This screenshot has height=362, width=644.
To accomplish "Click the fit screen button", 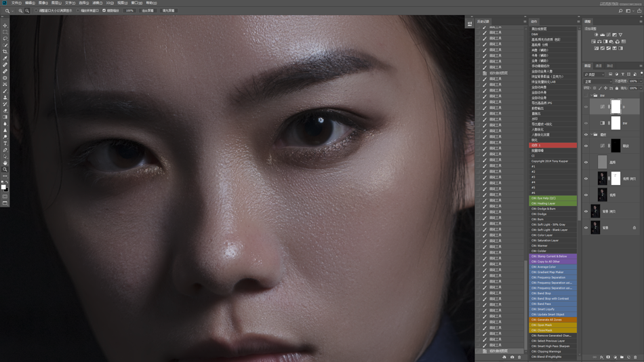I will (148, 11).
